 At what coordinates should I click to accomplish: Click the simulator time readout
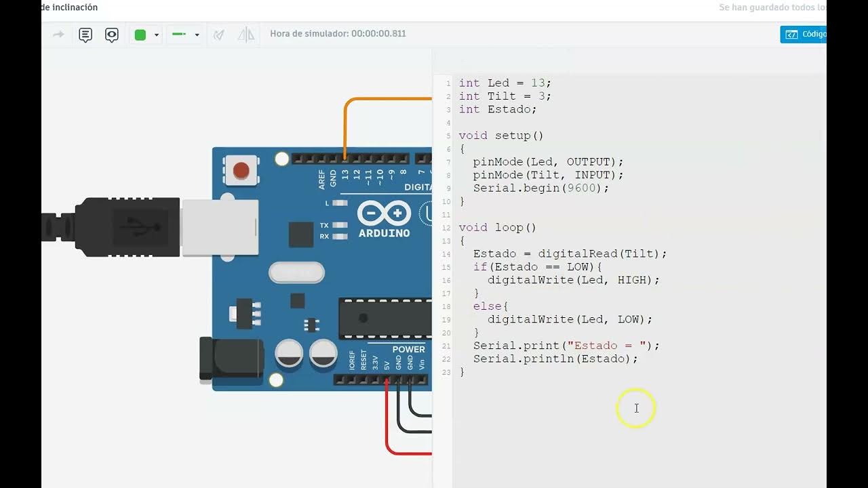[x=338, y=33]
